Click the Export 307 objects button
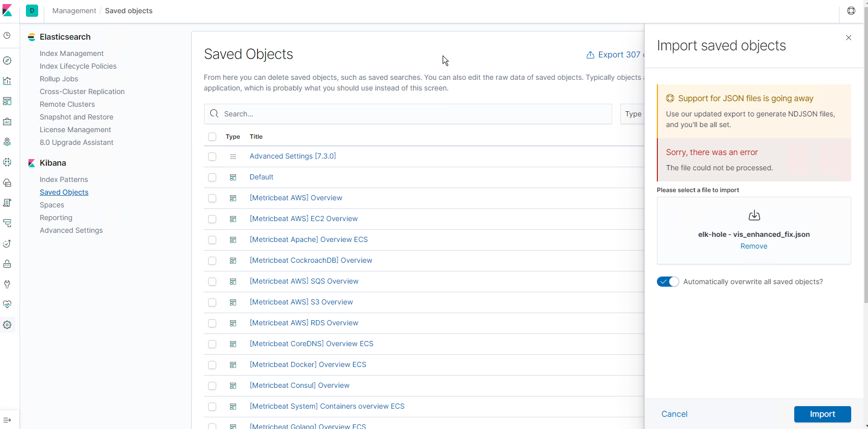868x429 pixels. tap(615, 54)
